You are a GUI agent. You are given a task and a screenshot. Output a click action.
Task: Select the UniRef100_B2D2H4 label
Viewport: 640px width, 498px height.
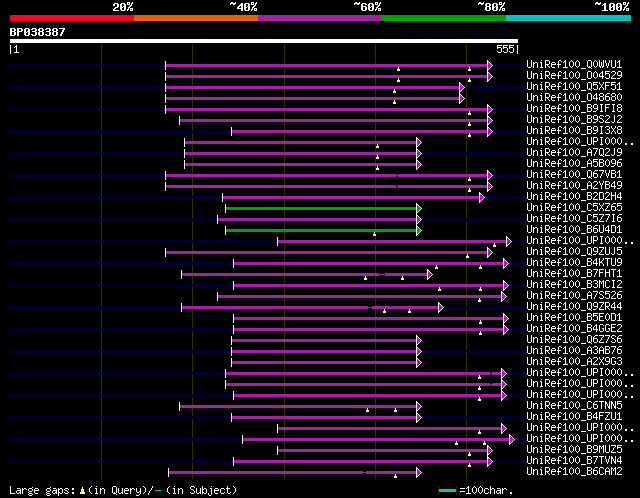[x=574, y=197]
